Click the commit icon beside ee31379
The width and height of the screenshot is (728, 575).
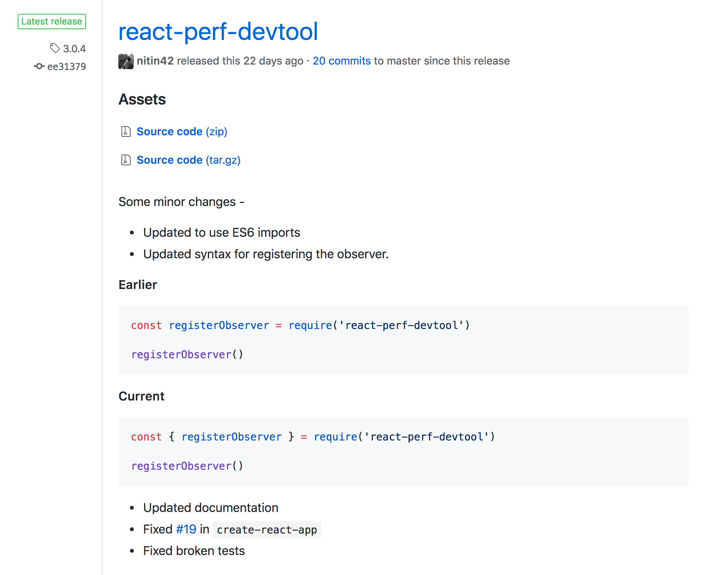click(39, 66)
